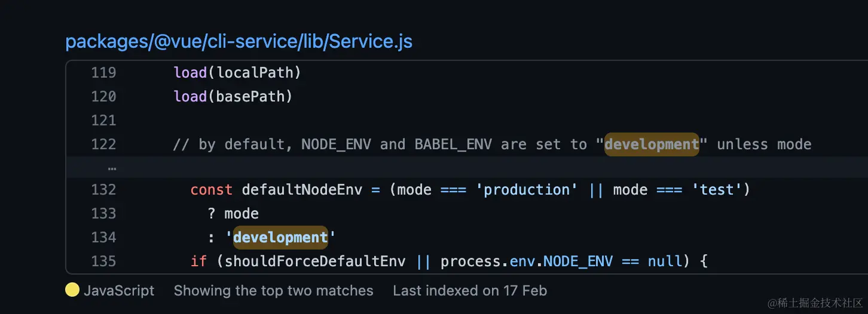
Task: Select line number 122
Action: [103, 144]
